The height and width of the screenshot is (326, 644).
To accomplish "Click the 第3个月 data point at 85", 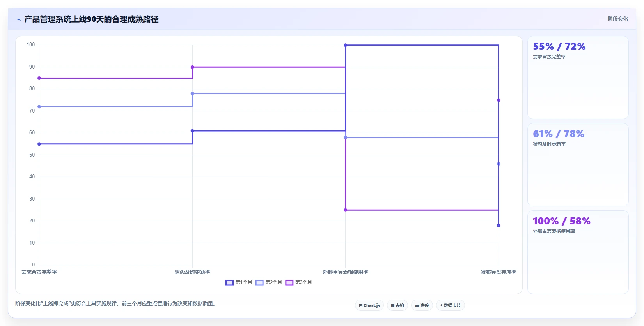I will pos(39,78).
